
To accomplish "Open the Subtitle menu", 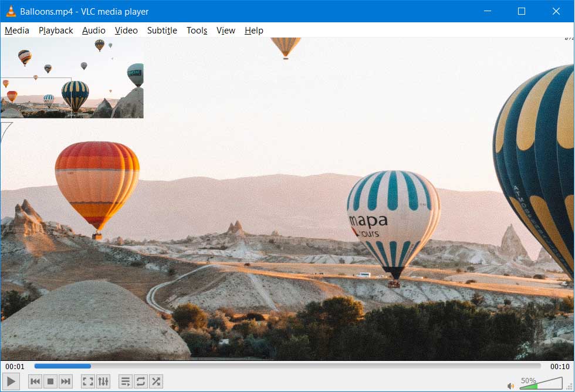I will tap(162, 31).
